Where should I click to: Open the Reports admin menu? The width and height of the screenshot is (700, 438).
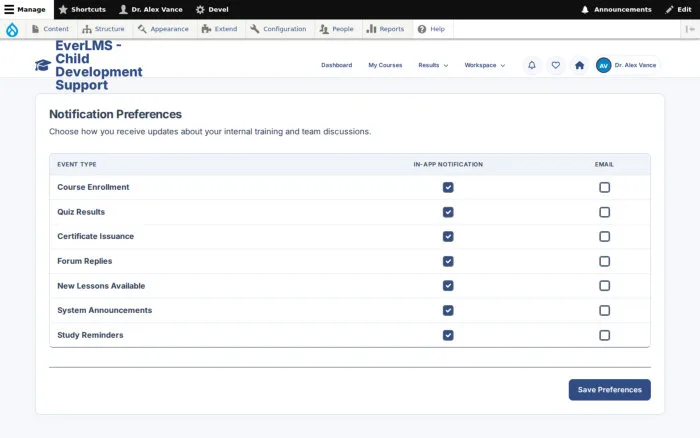[x=385, y=29]
